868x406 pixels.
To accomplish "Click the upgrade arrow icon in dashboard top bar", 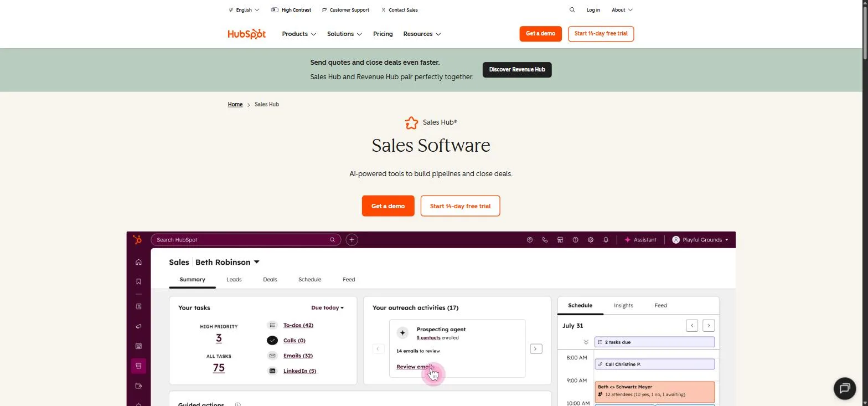I will click(x=530, y=240).
